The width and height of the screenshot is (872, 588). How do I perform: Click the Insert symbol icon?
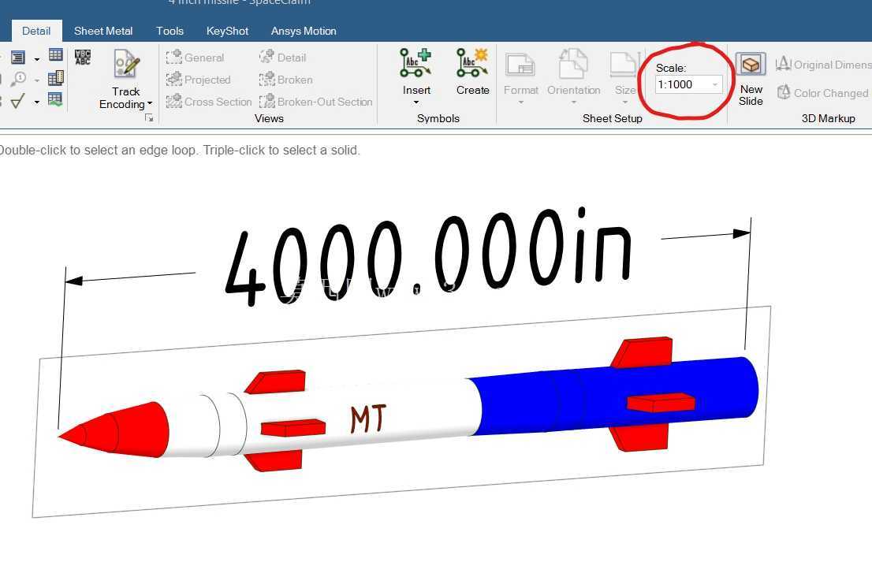416,63
